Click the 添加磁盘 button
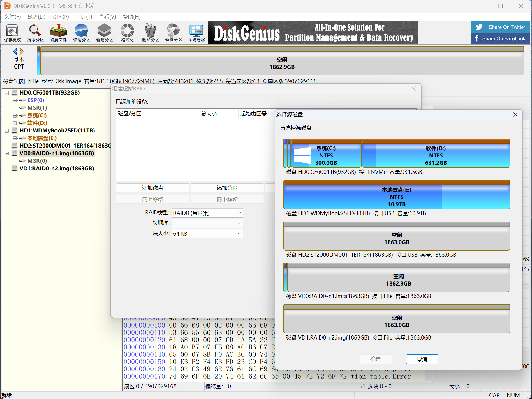The width and height of the screenshot is (532, 399). click(152, 188)
